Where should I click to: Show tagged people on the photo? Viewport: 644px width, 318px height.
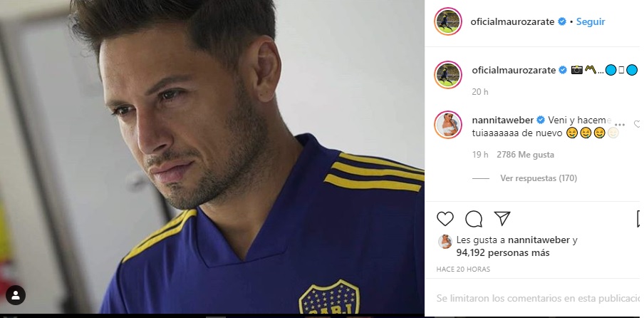(x=16, y=294)
